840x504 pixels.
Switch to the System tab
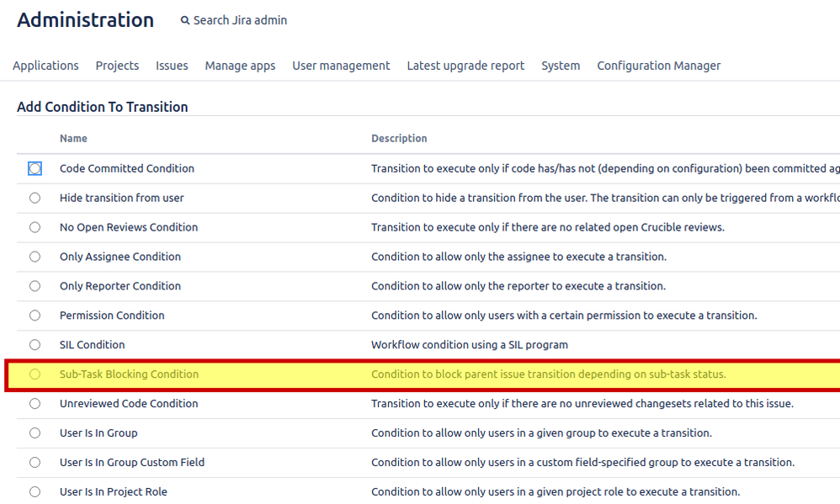561,66
